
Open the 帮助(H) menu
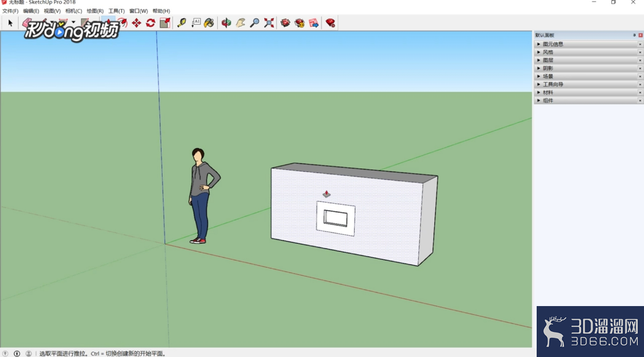coord(161,11)
